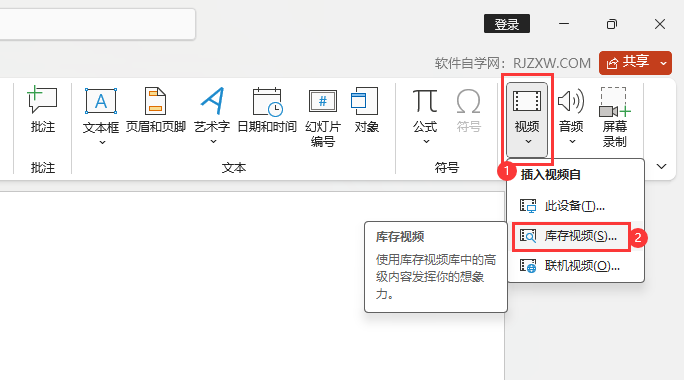The width and height of the screenshot is (684, 380).
Task: Close the PowerPoint window
Action: click(x=660, y=24)
